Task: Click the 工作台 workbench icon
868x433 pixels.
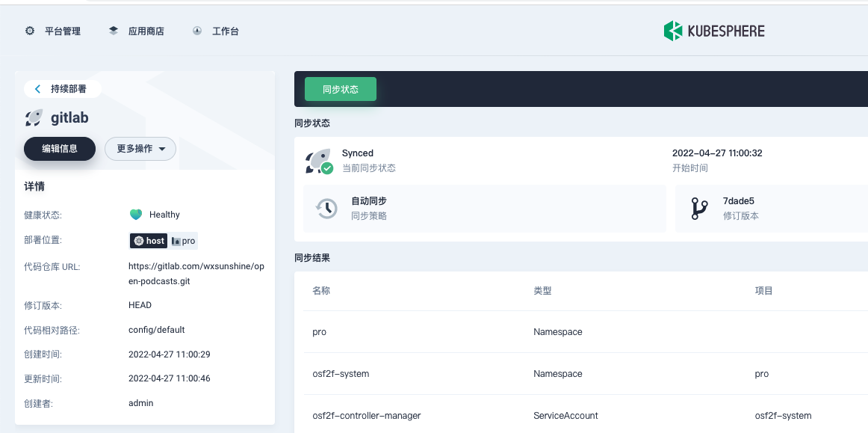Action: (x=196, y=31)
